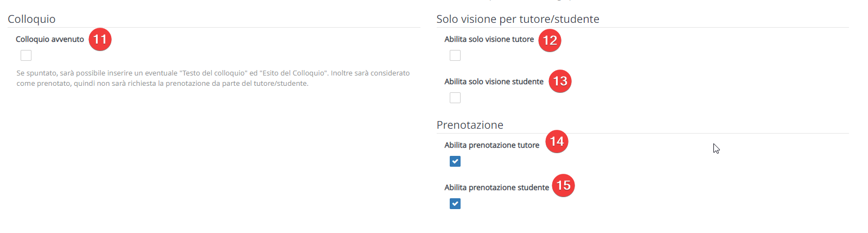This screenshot has width=868, height=233.
Task: Click the red badge numbered 14
Action: (x=557, y=142)
